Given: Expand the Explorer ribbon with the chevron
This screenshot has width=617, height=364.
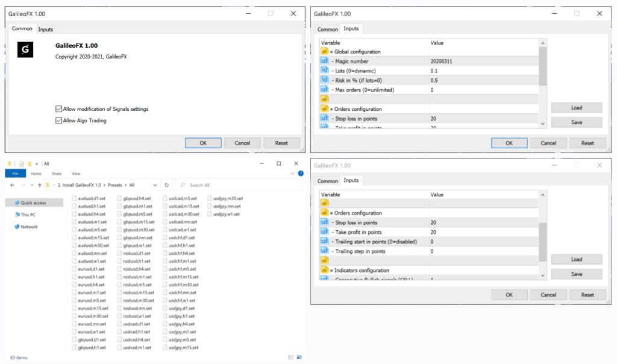Looking at the screenshot, I should pos(292,174).
